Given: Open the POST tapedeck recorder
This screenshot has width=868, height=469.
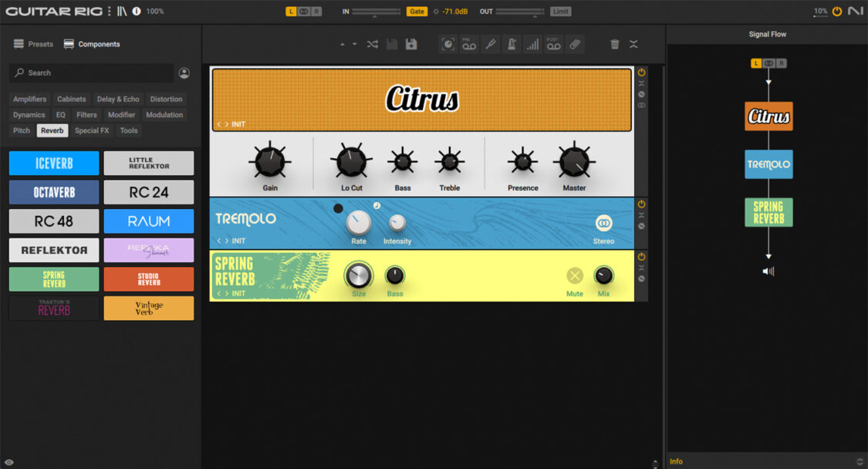Looking at the screenshot, I should (x=552, y=44).
